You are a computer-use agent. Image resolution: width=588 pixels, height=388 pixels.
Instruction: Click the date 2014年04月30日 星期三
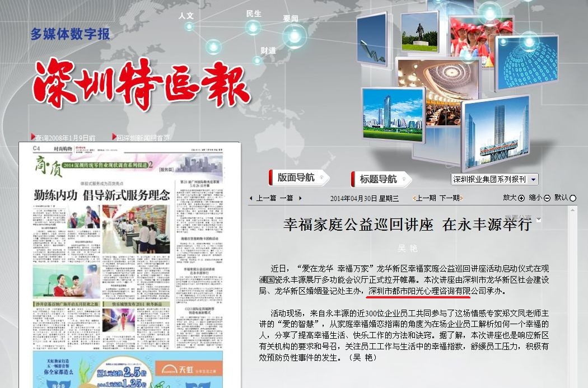point(364,198)
